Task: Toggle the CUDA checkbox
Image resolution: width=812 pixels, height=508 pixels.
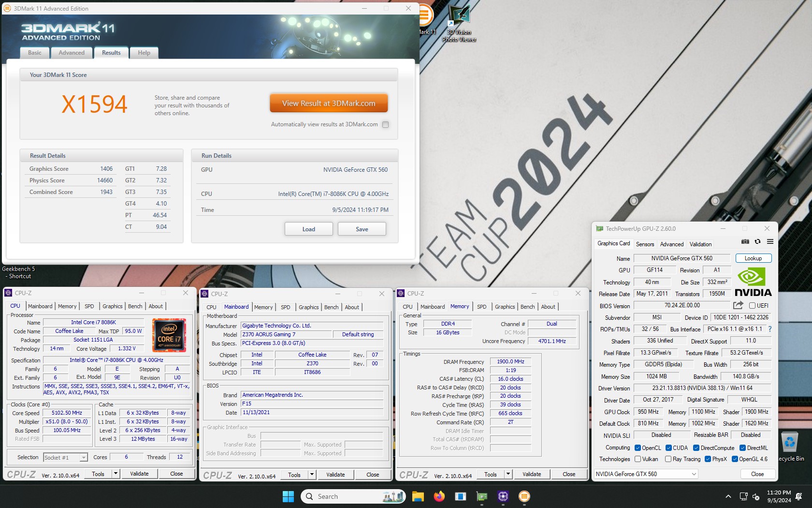Action: tap(669, 448)
